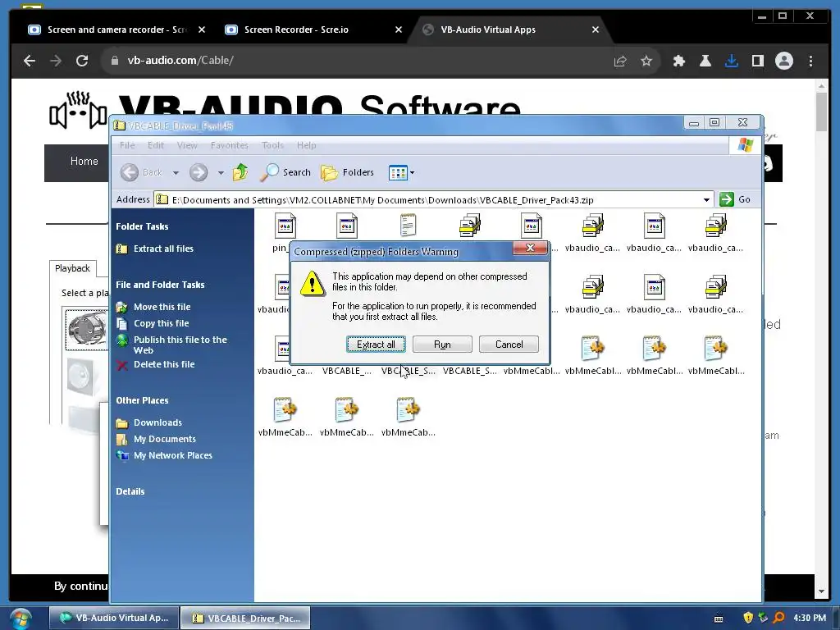The height and width of the screenshot is (630, 840).
Task: Switch to VB-Audio Virtual Ap... taskbar button
Action: 113,618
